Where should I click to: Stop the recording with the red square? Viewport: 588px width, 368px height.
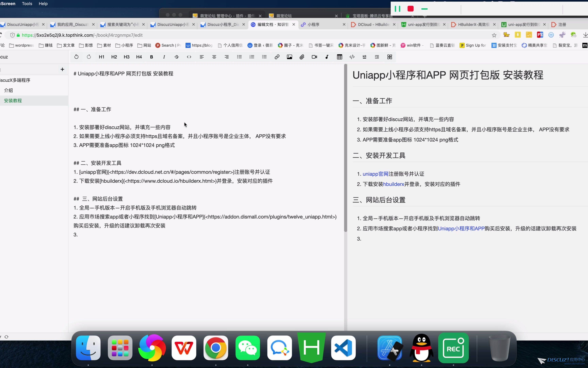[411, 9]
